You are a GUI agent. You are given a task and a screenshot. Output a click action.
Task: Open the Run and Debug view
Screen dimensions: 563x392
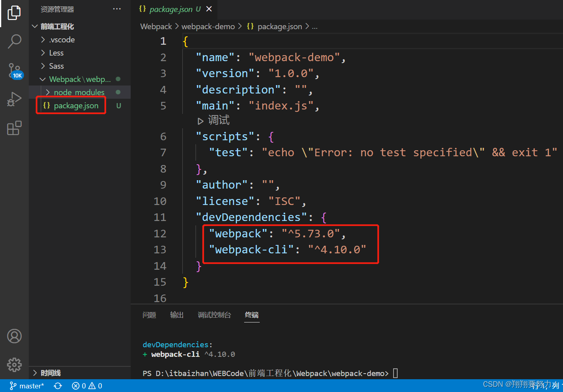[x=14, y=99]
